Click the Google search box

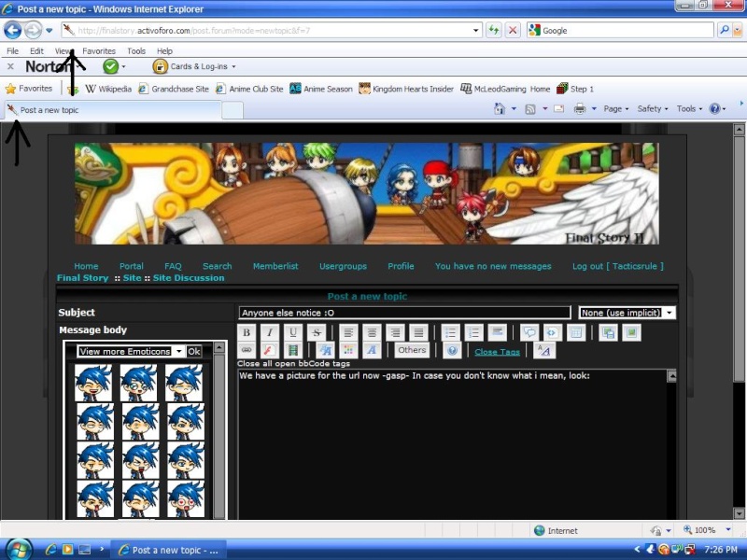620,31
